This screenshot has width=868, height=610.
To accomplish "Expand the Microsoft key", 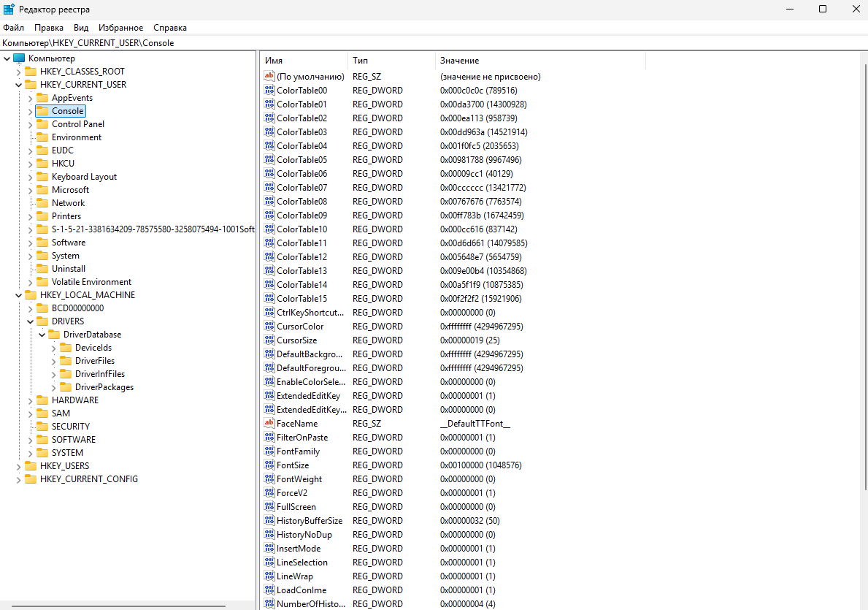I will [x=31, y=190].
